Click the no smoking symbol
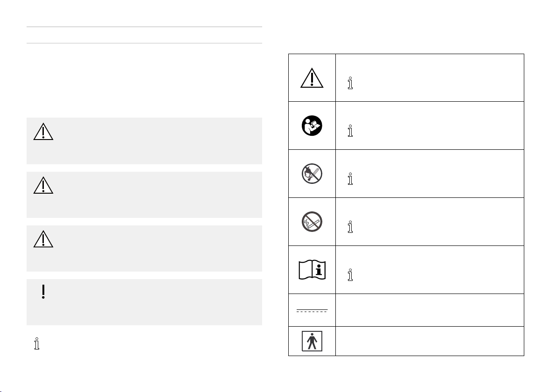The image size is (556, 392). pyautogui.click(x=312, y=222)
